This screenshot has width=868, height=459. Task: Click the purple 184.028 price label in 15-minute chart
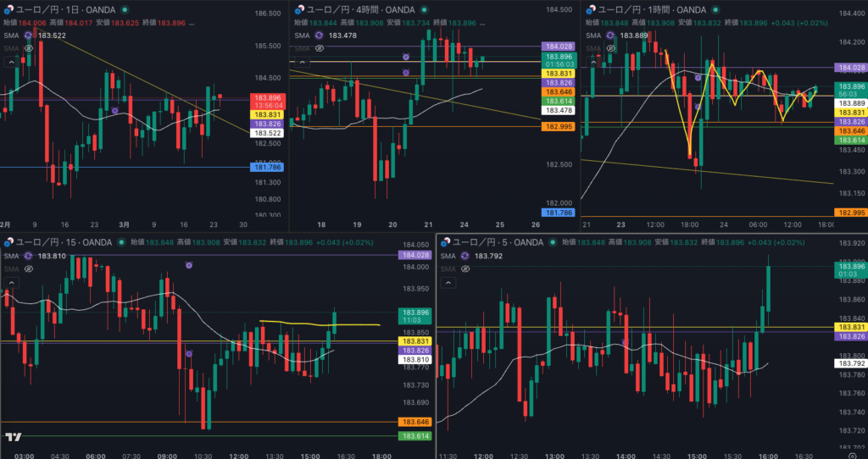point(415,255)
